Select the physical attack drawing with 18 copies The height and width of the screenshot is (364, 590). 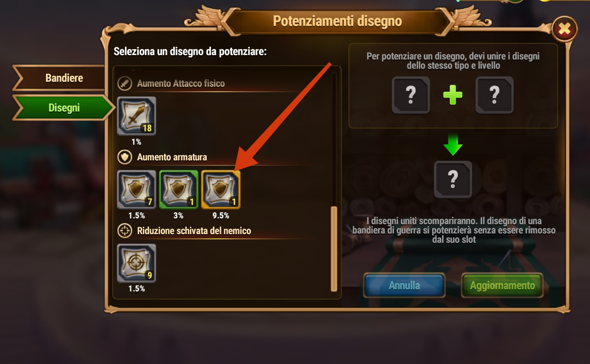click(x=137, y=116)
